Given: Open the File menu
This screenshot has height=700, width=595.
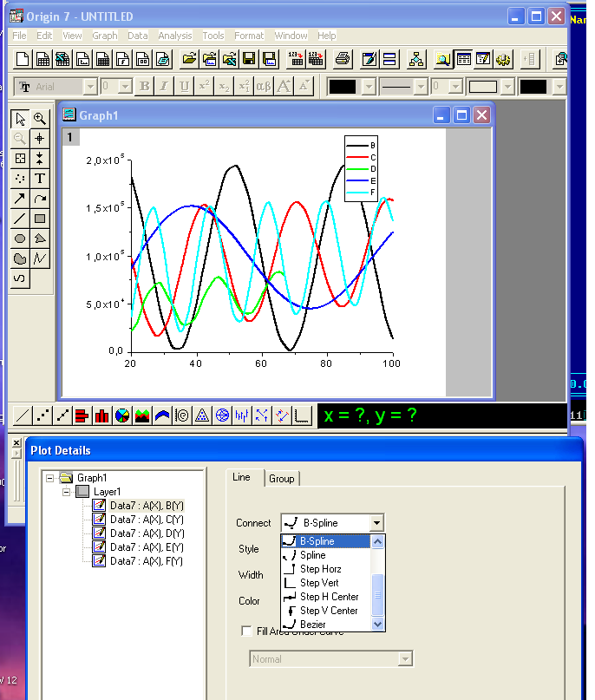Looking at the screenshot, I should point(19,36).
